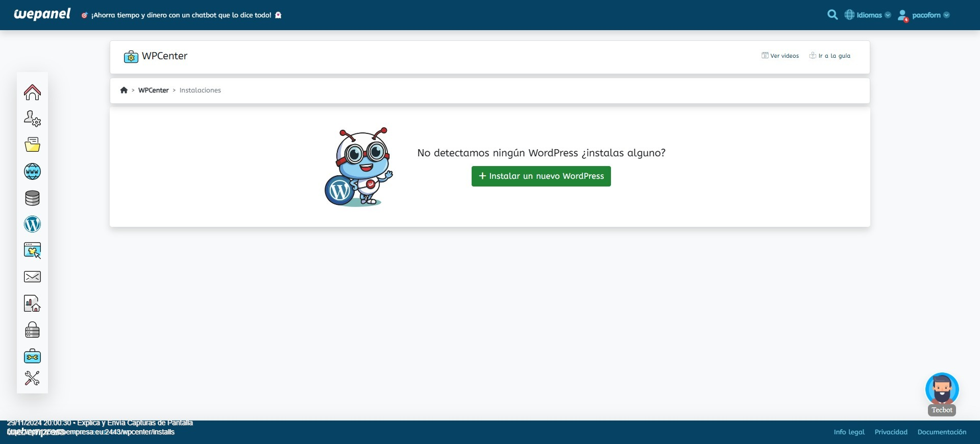Open the databases stack icon
The image size is (980, 444).
click(x=32, y=198)
